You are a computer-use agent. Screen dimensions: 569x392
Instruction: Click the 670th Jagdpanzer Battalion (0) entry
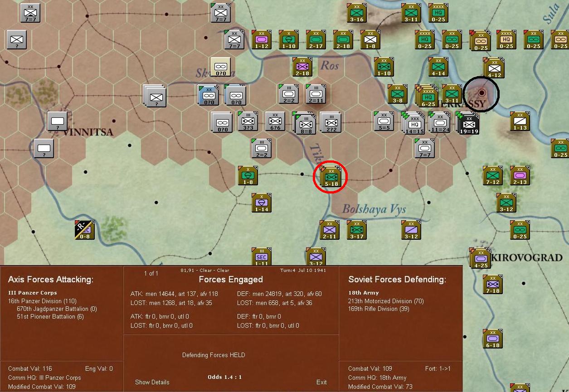[58, 309]
